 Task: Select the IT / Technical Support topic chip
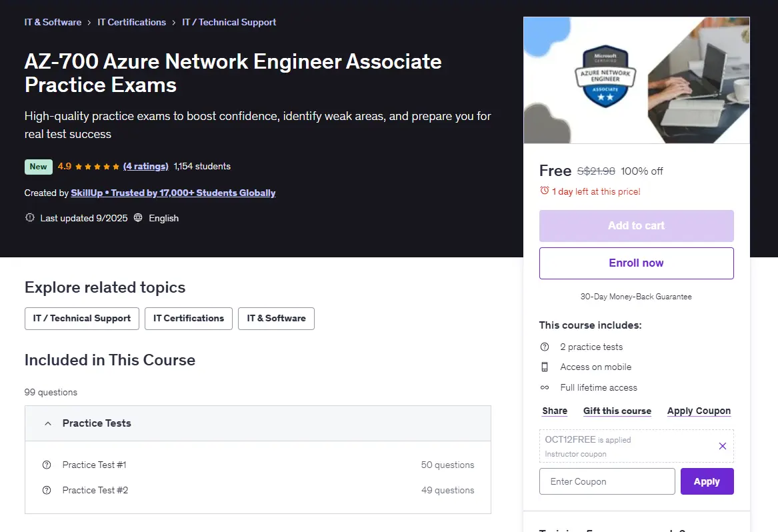82,319
